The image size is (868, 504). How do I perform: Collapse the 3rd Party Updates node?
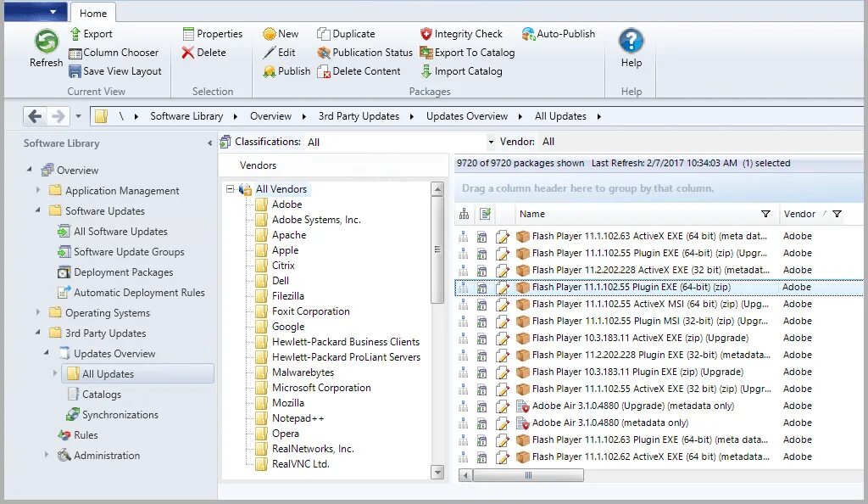click(x=37, y=333)
